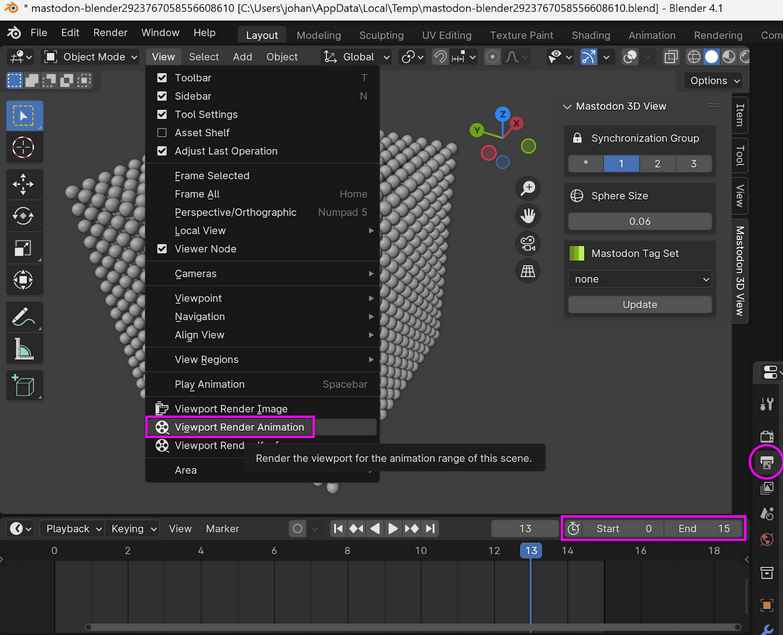This screenshot has height=635, width=784.
Task: Click the Start frame 0 field
Action: (624, 528)
